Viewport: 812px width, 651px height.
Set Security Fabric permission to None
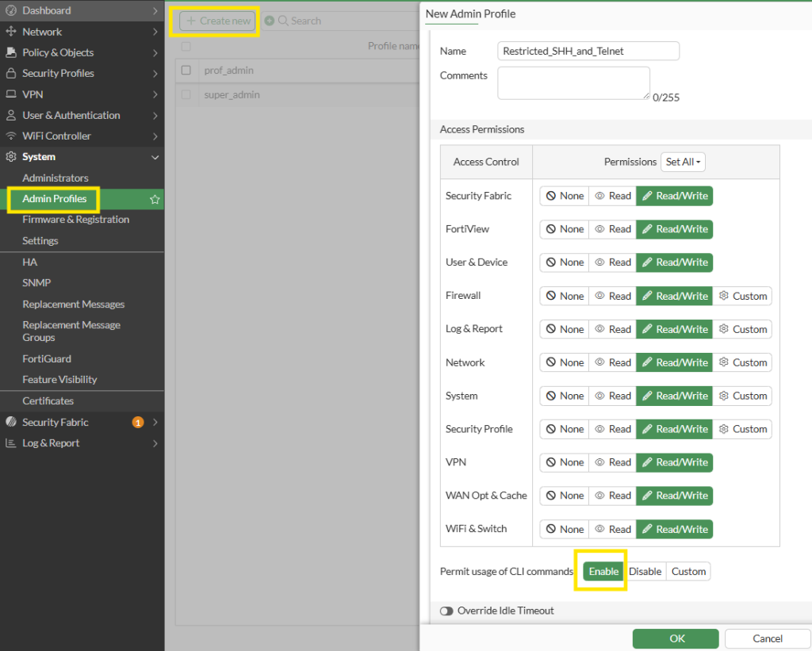pos(565,196)
